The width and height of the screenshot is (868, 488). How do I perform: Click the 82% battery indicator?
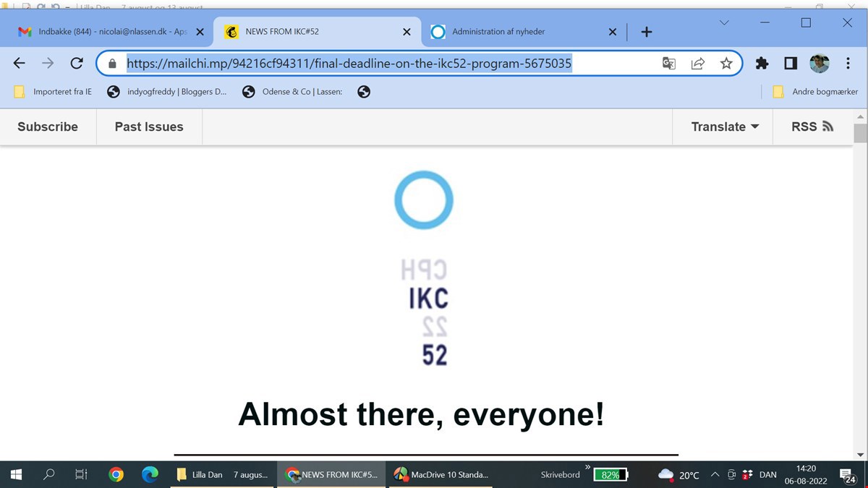tap(610, 475)
